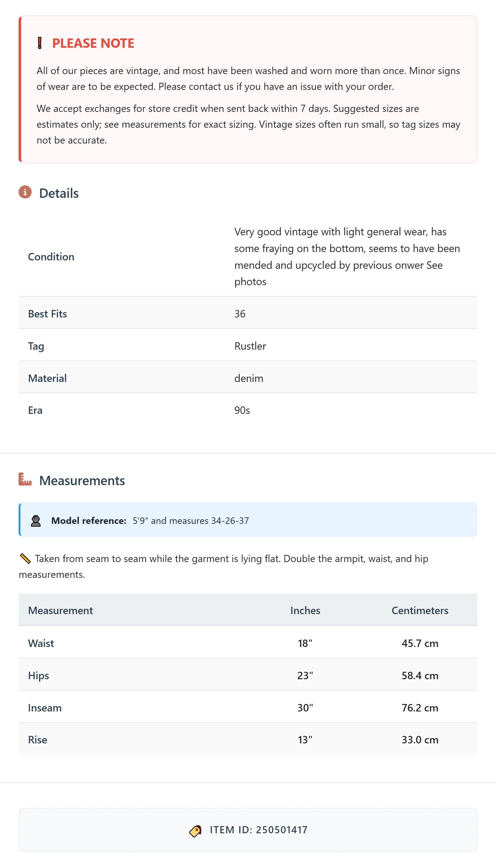Screen dimensions: 496x868
Task: Click the Inseam 76.2 cm cell
Action: click(x=420, y=707)
